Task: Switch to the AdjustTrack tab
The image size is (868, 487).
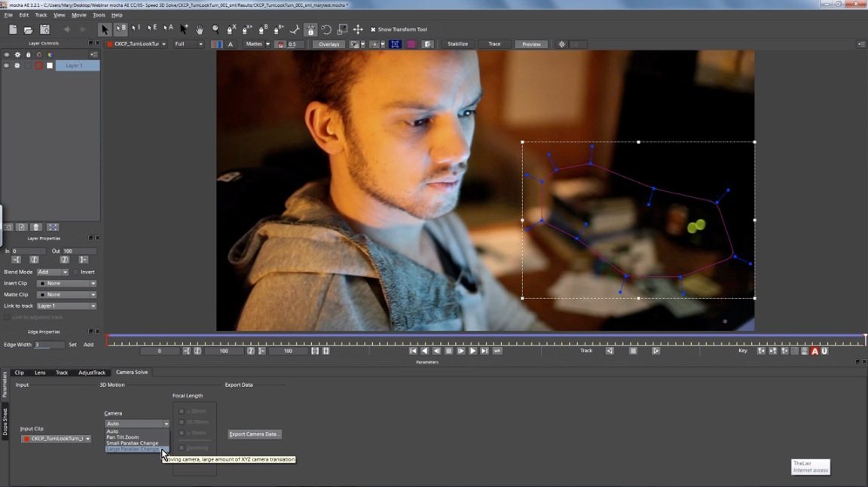Action: click(92, 373)
